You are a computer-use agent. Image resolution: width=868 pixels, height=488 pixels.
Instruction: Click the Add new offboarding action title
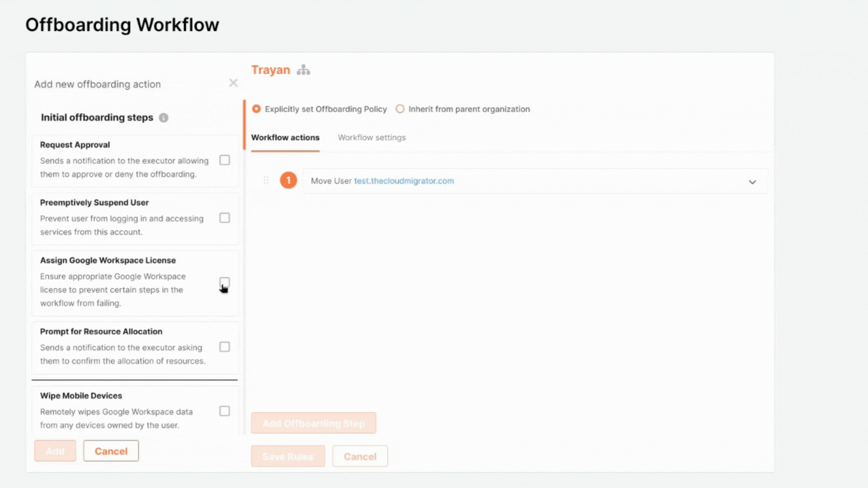(x=98, y=84)
